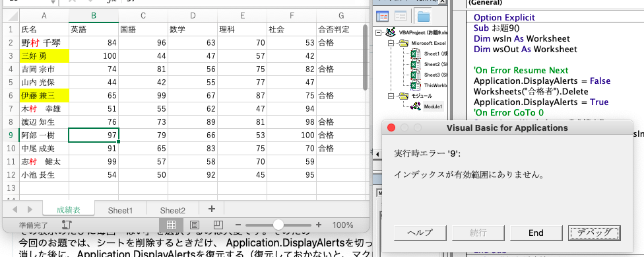Click the 社会 column header cell

click(292, 30)
